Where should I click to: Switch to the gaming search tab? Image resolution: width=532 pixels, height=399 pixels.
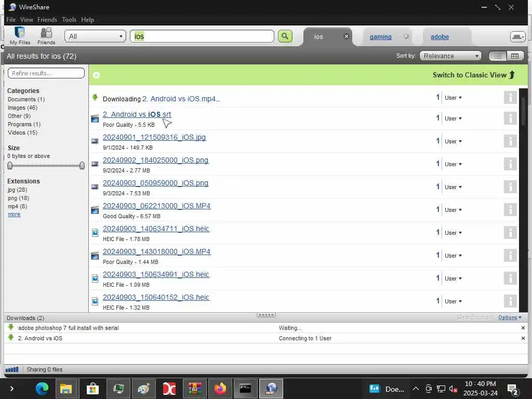(381, 37)
